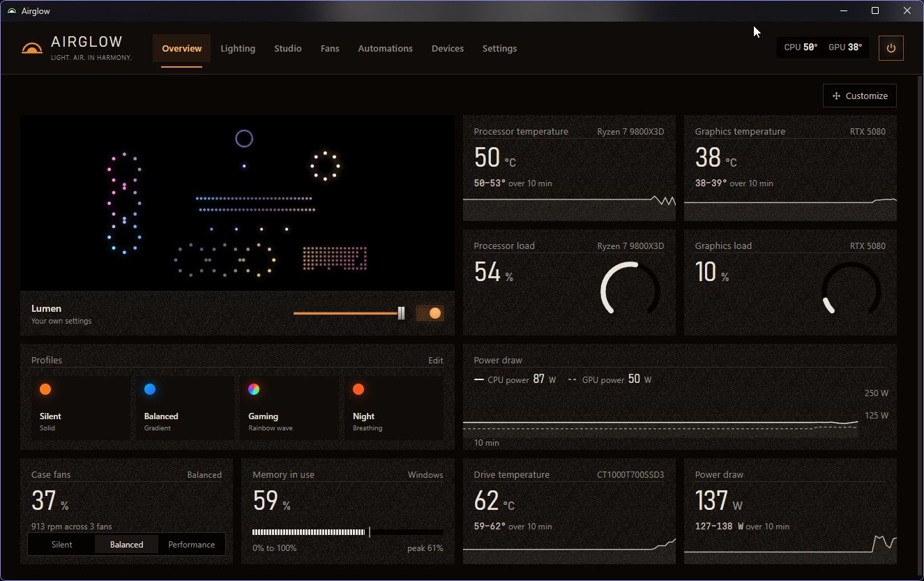Click the Night profile orange-red dot
Viewport: 924px width, 581px height.
pos(358,389)
